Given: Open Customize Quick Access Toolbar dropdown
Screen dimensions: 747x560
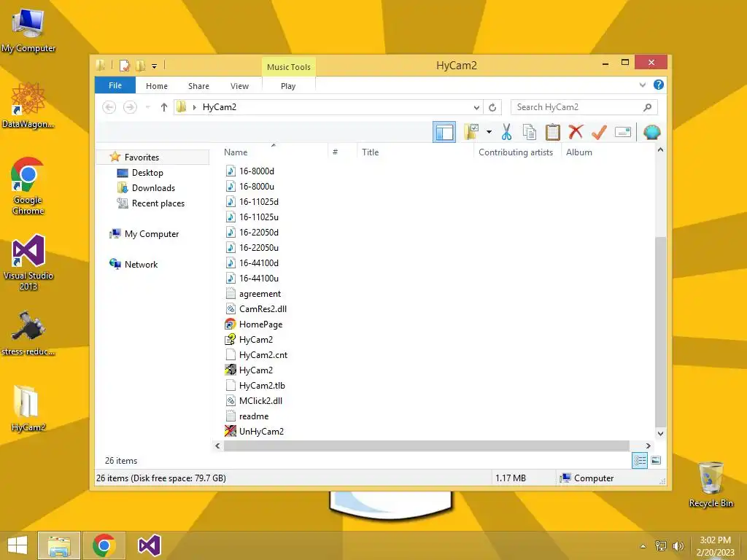Looking at the screenshot, I should pyautogui.click(x=155, y=66).
